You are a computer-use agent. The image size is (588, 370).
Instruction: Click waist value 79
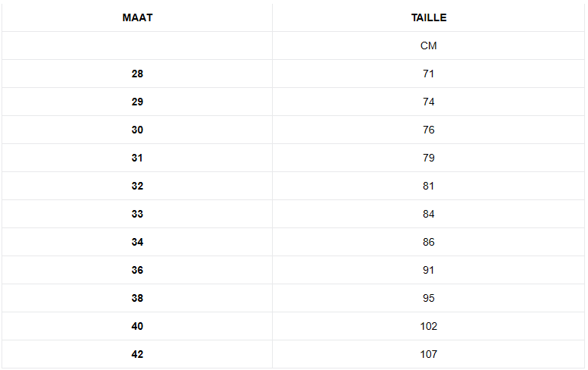click(429, 158)
